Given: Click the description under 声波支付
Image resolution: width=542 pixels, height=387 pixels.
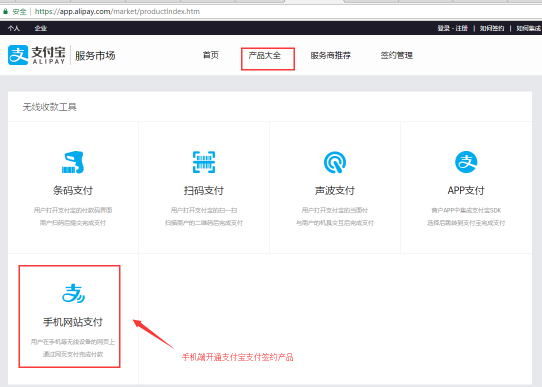Looking at the screenshot, I should pyautogui.click(x=335, y=217).
